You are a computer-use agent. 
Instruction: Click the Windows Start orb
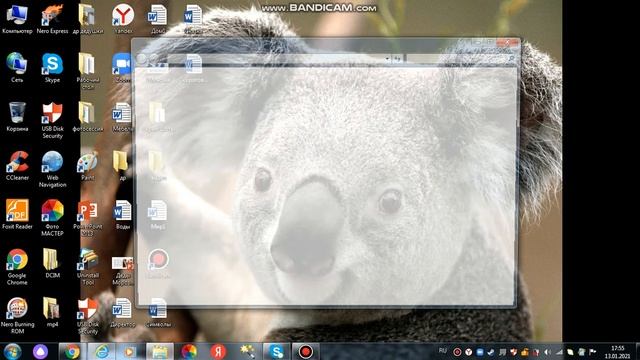coord(12,351)
